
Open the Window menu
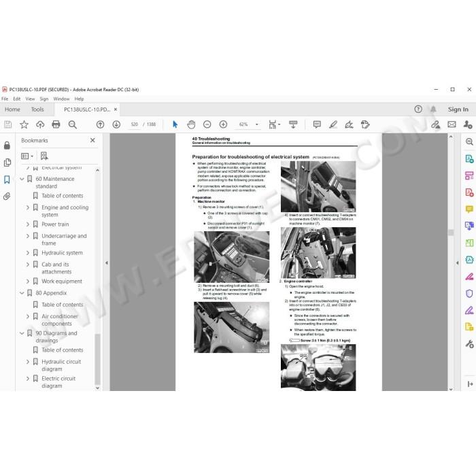coord(61,99)
